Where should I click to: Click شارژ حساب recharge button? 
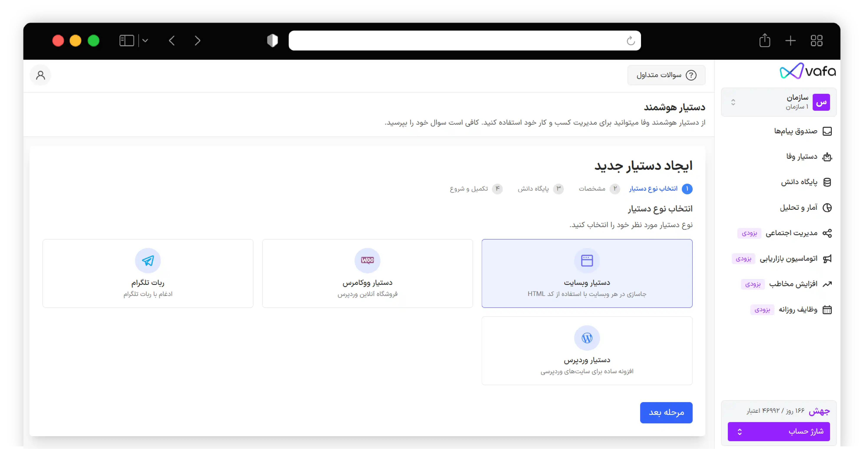pyautogui.click(x=779, y=431)
